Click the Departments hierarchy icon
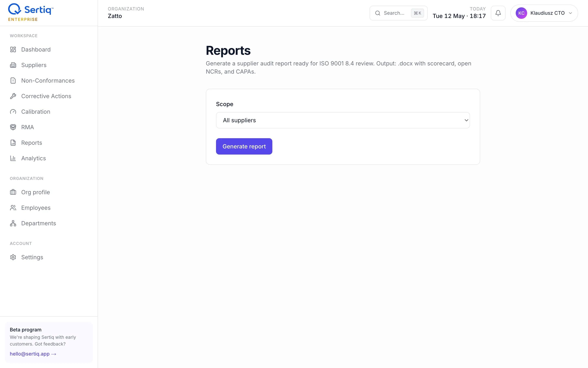Screen dimensions: 588x368 [13, 223]
